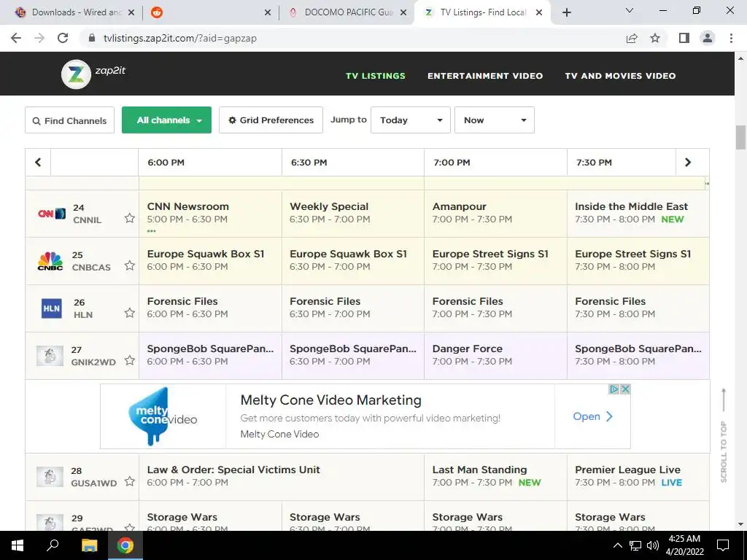
Task: Expand the All channels dropdown
Action: coord(167,120)
